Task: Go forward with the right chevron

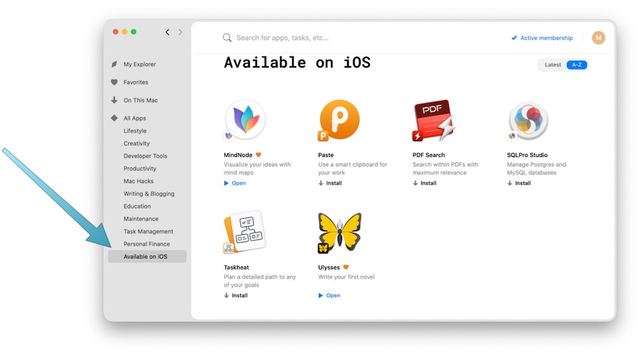Action: click(x=180, y=32)
